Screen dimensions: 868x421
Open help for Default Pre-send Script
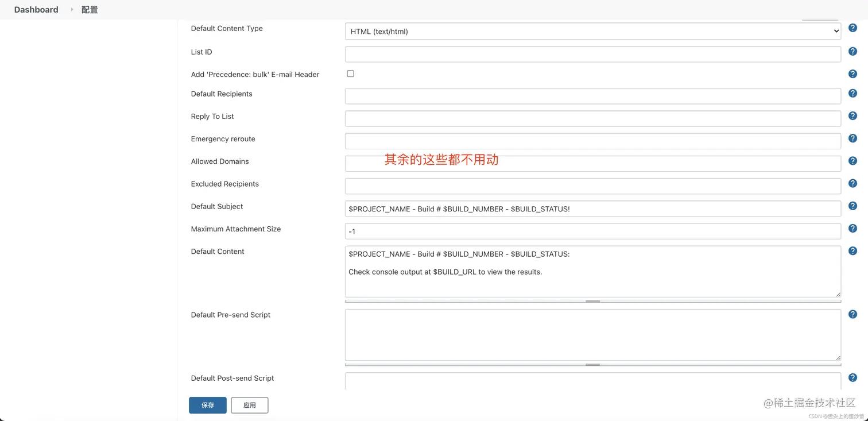click(x=852, y=314)
